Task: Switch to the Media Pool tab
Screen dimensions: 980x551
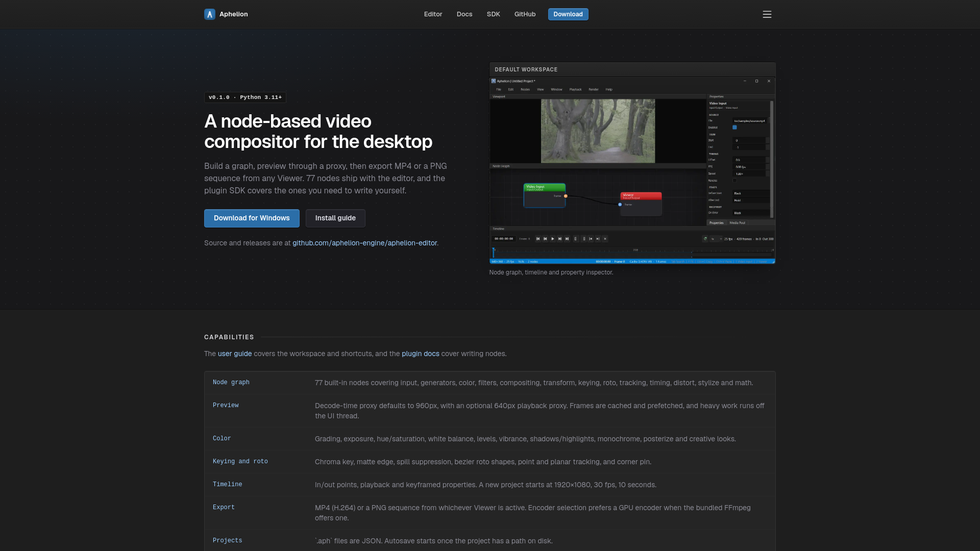Action: pos(737,223)
